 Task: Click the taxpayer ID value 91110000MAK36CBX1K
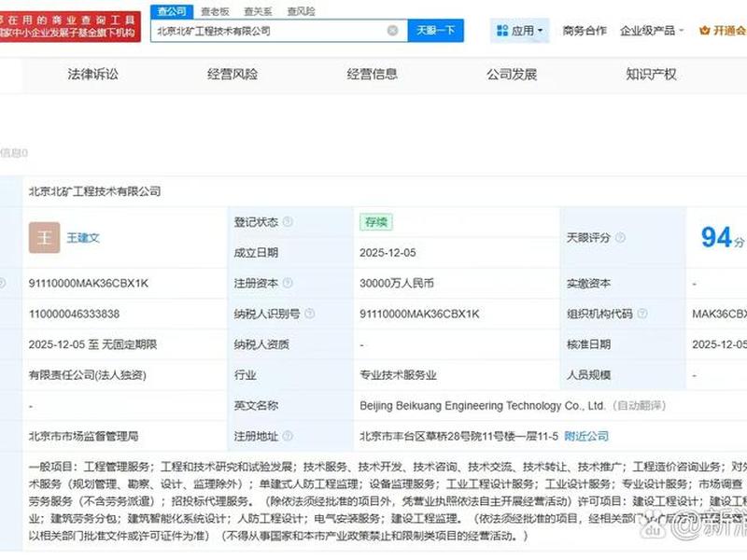(x=419, y=314)
